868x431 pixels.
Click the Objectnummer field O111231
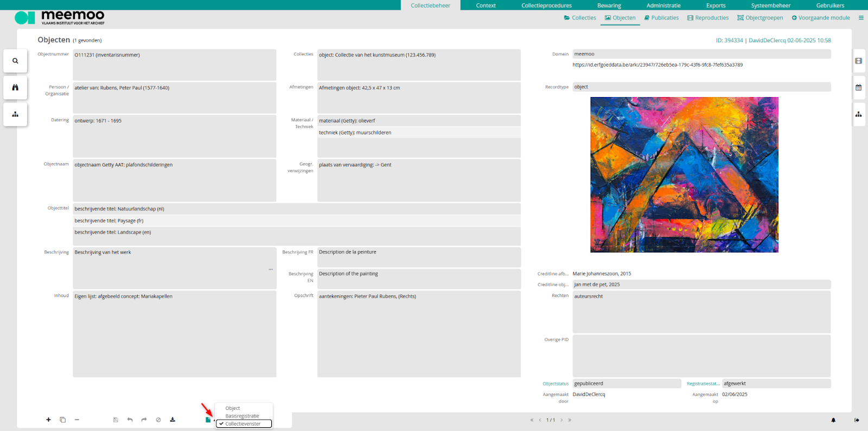click(174, 65)
